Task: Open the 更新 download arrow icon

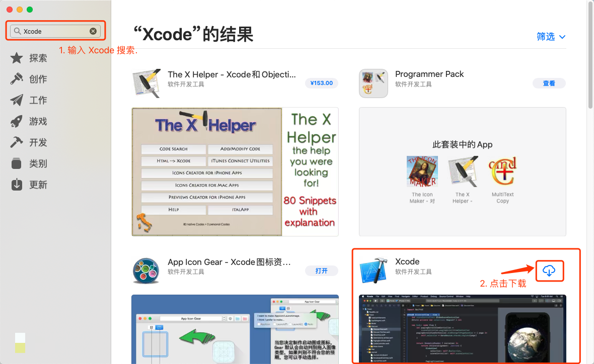Action: pos(16,185)
